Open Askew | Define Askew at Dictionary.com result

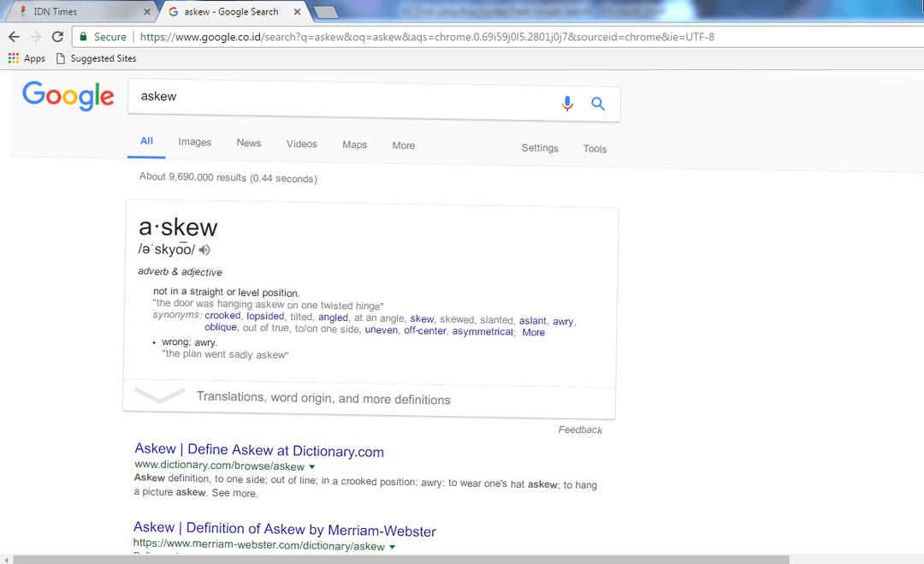tap(259, 450)
